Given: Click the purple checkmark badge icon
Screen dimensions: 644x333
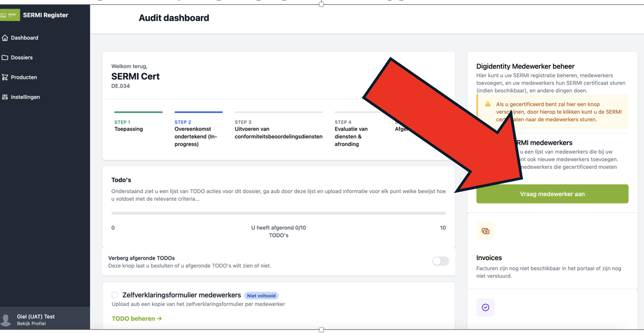Looking at the screenshot, I should [x=485, y=307].
